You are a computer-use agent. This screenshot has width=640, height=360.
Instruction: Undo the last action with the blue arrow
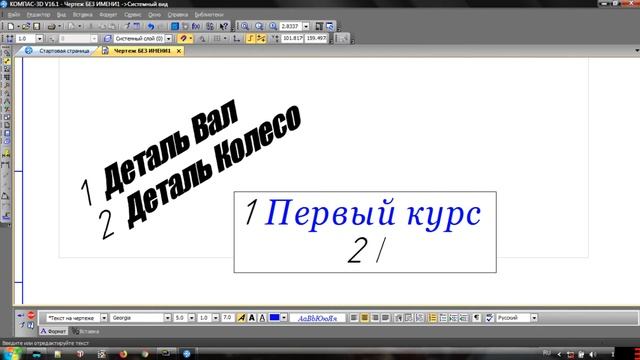point(151,27)
